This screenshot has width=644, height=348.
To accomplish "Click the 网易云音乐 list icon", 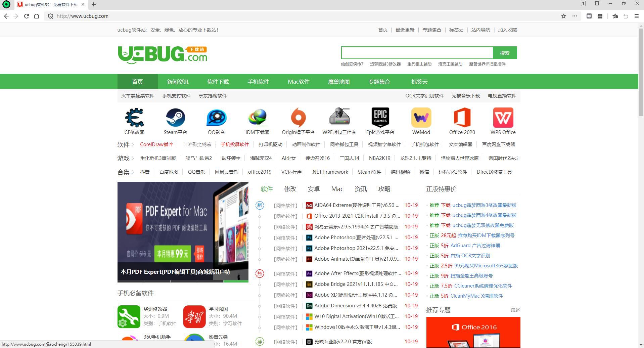I will (309, 227).
